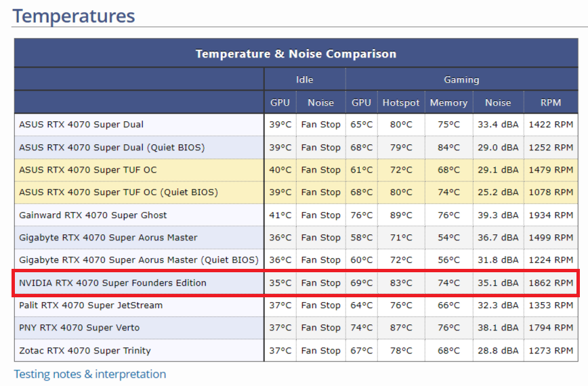This screenshot has height=386, width=588.
Task: Click Gigabyte Aorus Master (Quiet BIOS) row name
Action: (139, 260)
